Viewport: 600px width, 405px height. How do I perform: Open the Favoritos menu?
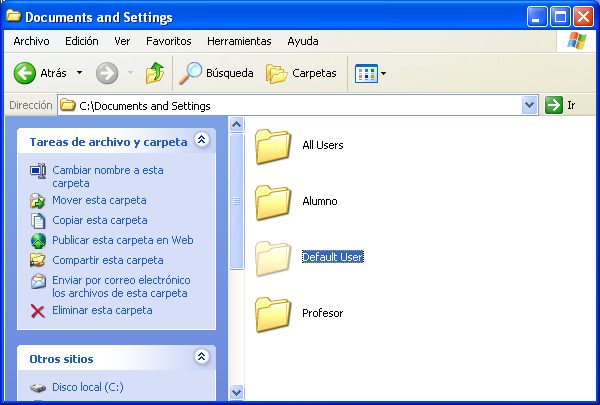[x=168, y=41]
